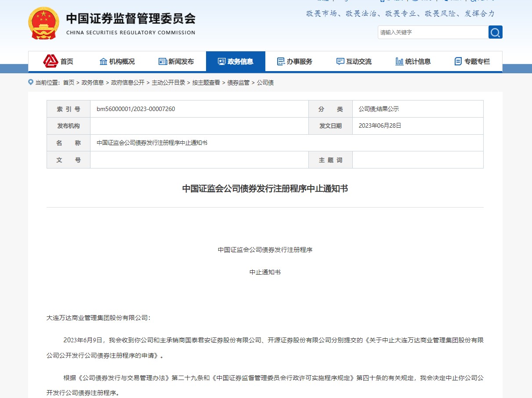This screenshot has height=398, width=532.
Task: Click the magnifier search button
Action: [495, 32]
